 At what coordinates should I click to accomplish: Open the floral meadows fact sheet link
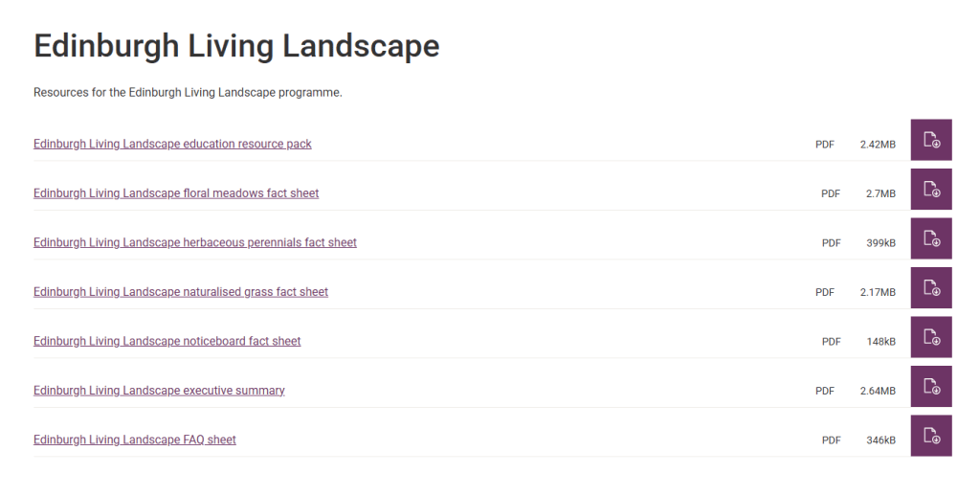[176, 193]
